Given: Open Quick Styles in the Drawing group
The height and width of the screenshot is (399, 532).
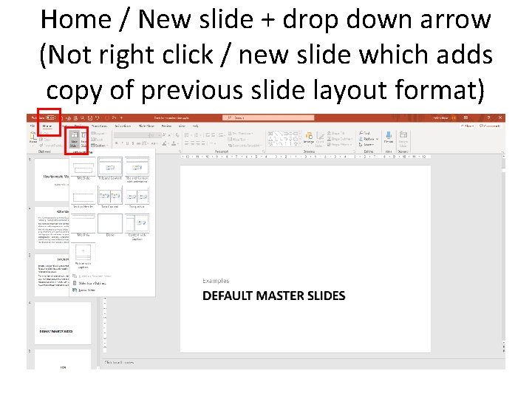Looking at the screenshot, I should coord(320,139).
